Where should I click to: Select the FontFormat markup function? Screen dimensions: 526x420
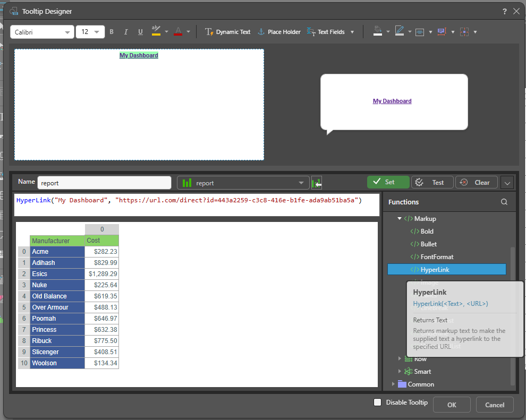point(432,257)
